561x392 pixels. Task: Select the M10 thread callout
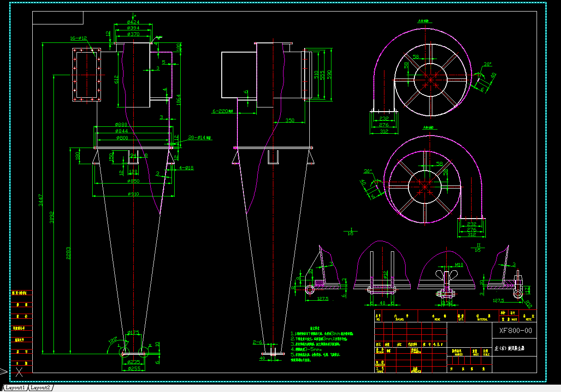(x=459, y=265)
